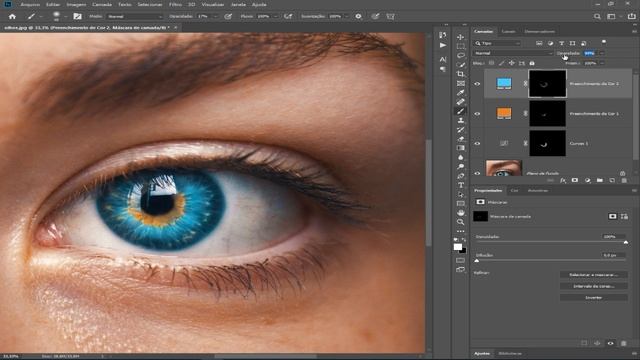Select the Lasso tool
Viewport: 640px width, 360px height.
(x=460, y=56)
